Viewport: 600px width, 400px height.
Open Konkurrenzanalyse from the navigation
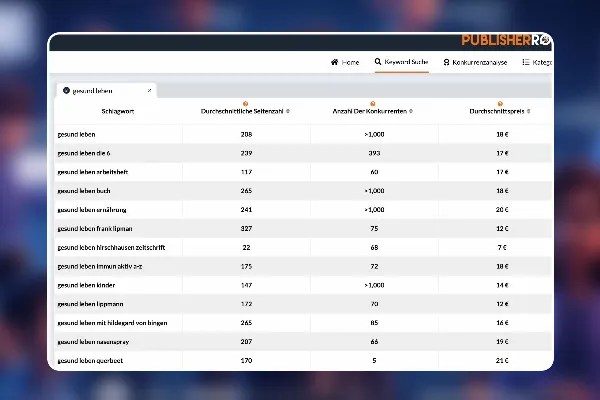click(475, 62)
